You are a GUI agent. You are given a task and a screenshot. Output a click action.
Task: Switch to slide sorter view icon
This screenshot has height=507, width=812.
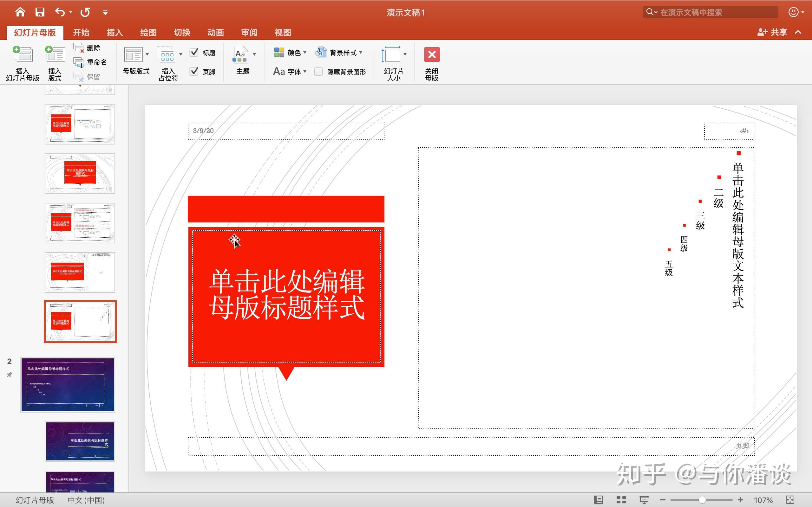point(621,500)
